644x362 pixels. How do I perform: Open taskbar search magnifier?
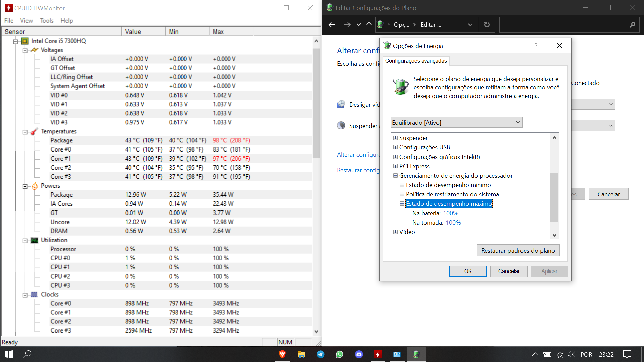pyautogui.click(x=27, y=354)
